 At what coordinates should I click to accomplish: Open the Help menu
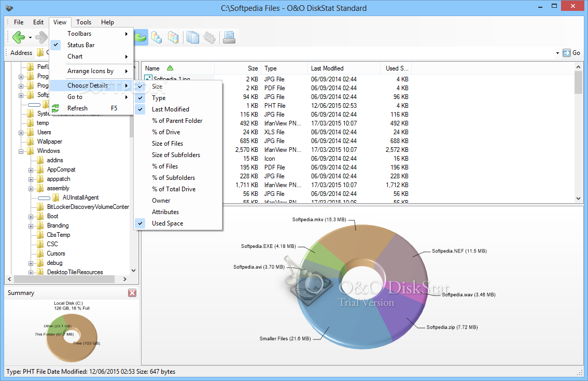tap(107, 22)
